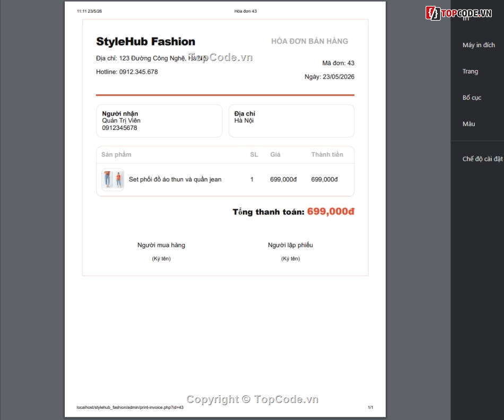Click 'SL' quantity column header
The image size is (504, 420).
(254, 154)
